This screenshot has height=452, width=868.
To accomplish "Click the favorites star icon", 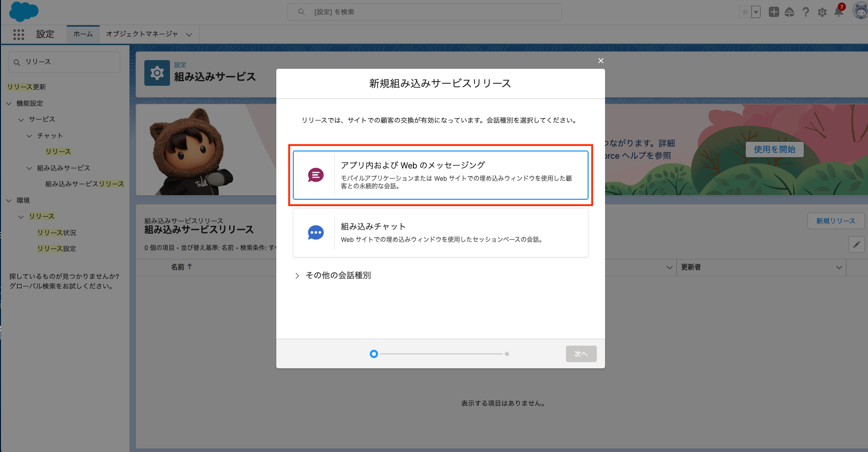I will tap(745, 12).
